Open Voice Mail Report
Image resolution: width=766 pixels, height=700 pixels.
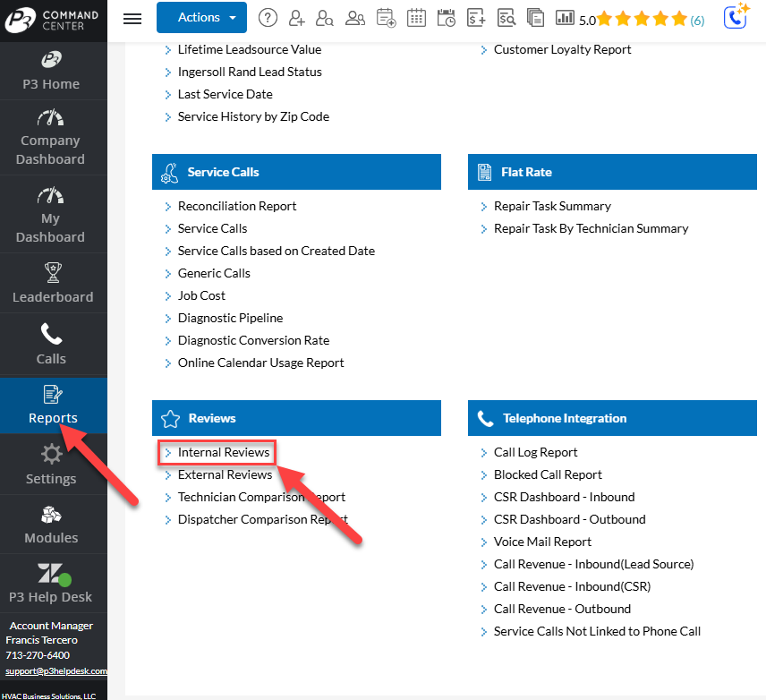pyautogui.click(x=542, y=542)
